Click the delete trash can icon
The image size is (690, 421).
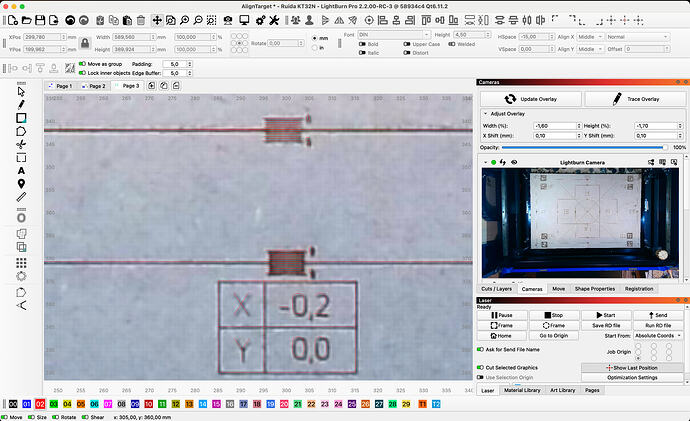tap(141, 20)
